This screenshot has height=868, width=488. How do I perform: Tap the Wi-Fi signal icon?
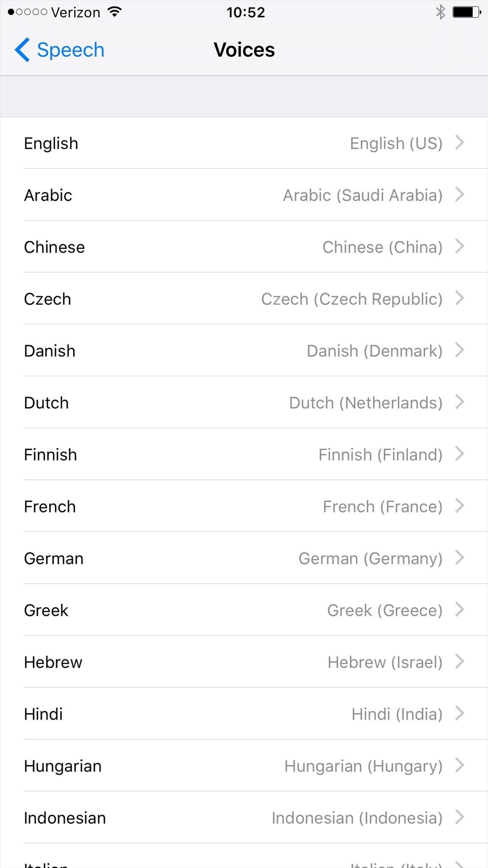tap(114, 12)
